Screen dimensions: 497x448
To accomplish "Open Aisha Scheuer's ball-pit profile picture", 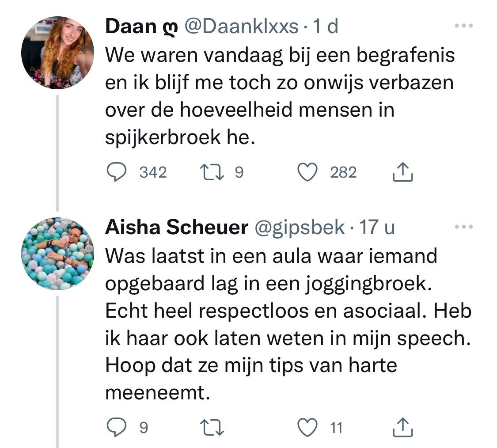I will coord(57,254).
